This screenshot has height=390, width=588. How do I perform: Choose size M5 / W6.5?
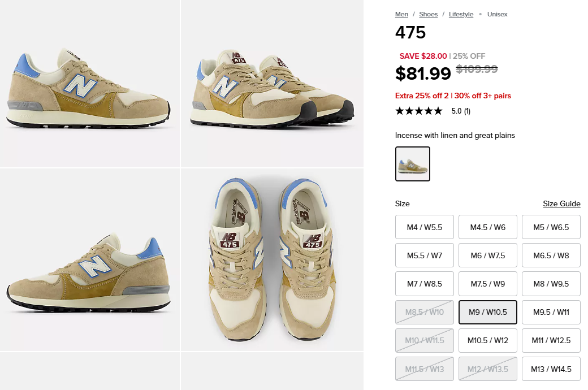(551, 227)
